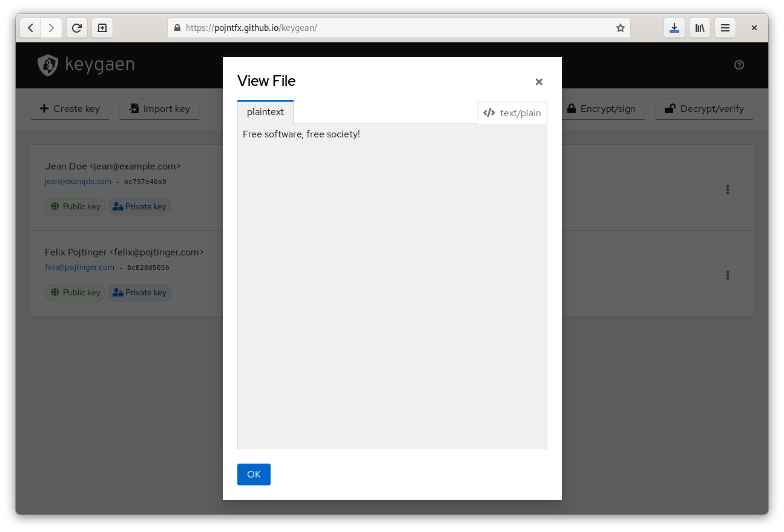This screenshot has height=532, width=784.
Task: Click the Create key button
Action: tap(70, 109)
